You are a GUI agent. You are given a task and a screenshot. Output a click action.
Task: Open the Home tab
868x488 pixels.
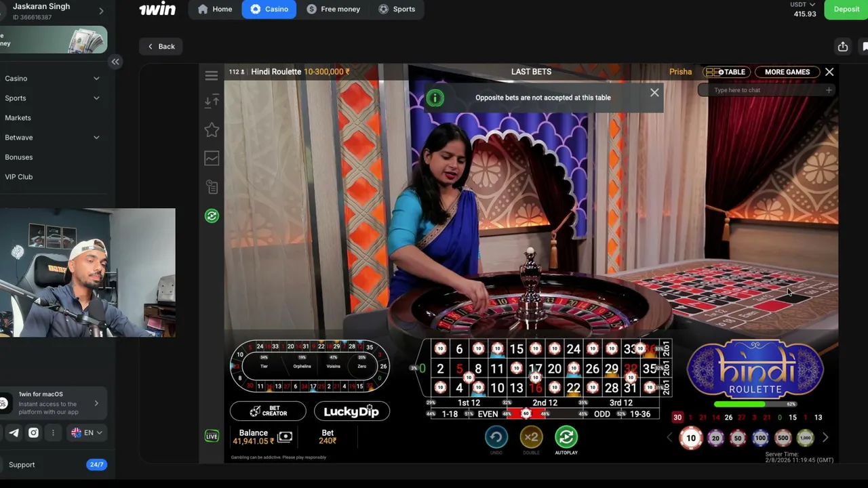click(215, 9)
